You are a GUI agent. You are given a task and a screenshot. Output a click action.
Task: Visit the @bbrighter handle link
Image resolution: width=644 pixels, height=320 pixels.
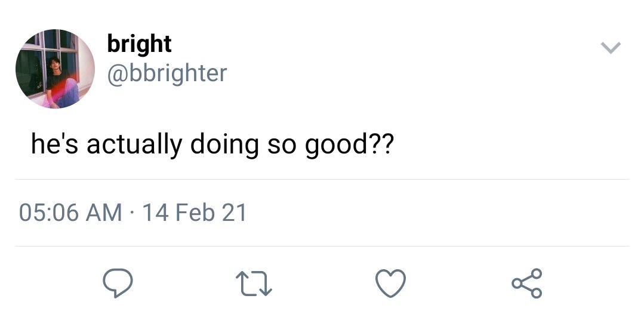167,73
